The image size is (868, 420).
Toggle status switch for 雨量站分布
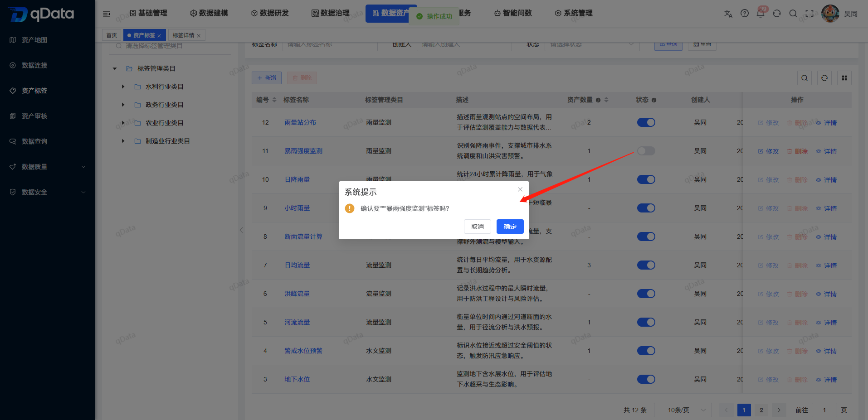tap(646, 122)
